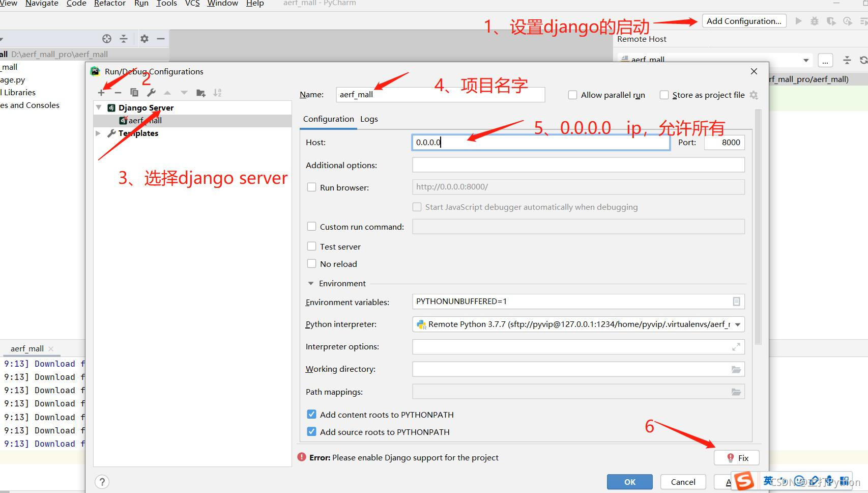Click the Port field showing 8000

coord(725,143)
